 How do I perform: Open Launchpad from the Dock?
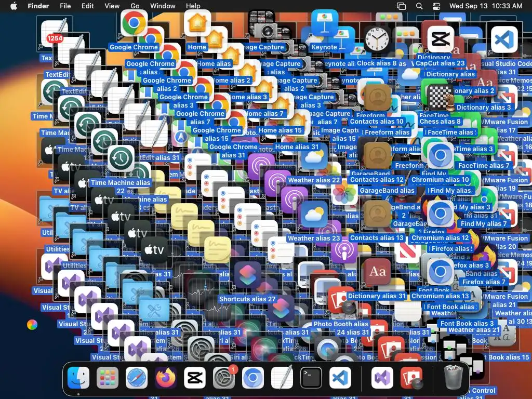[108, 378]
